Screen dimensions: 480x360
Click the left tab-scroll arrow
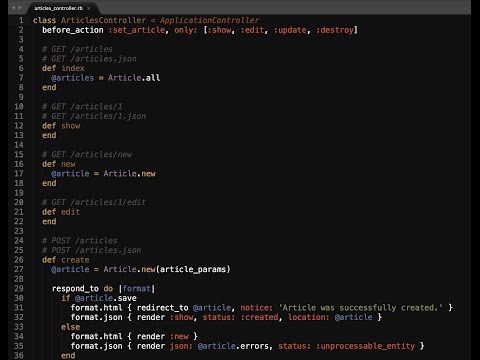(x=14, y=7)
